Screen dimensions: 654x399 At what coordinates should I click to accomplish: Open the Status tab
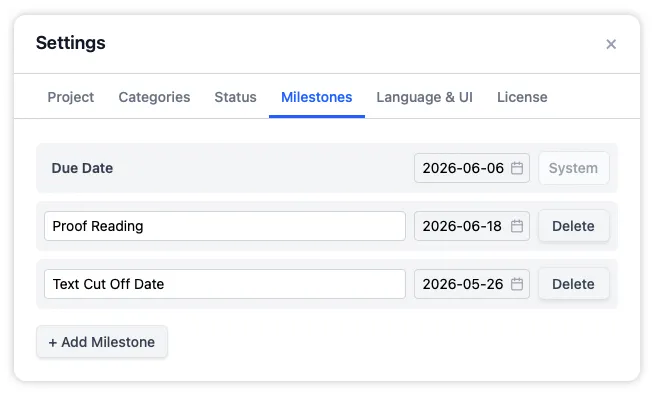[x=235, y=97]
